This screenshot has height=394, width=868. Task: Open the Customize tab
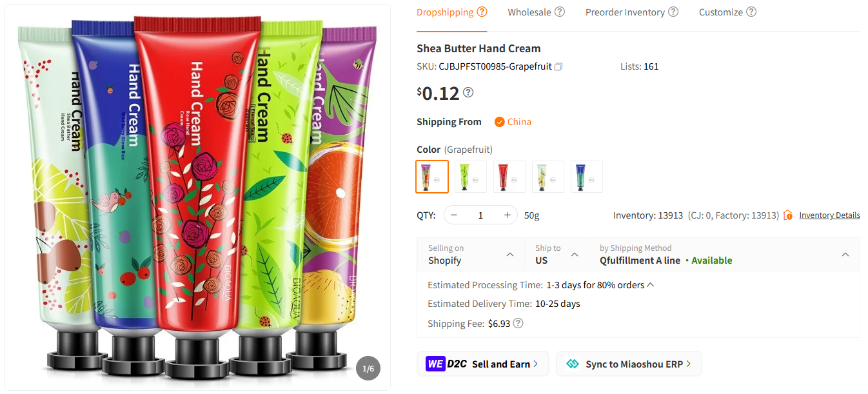[721, 12]
